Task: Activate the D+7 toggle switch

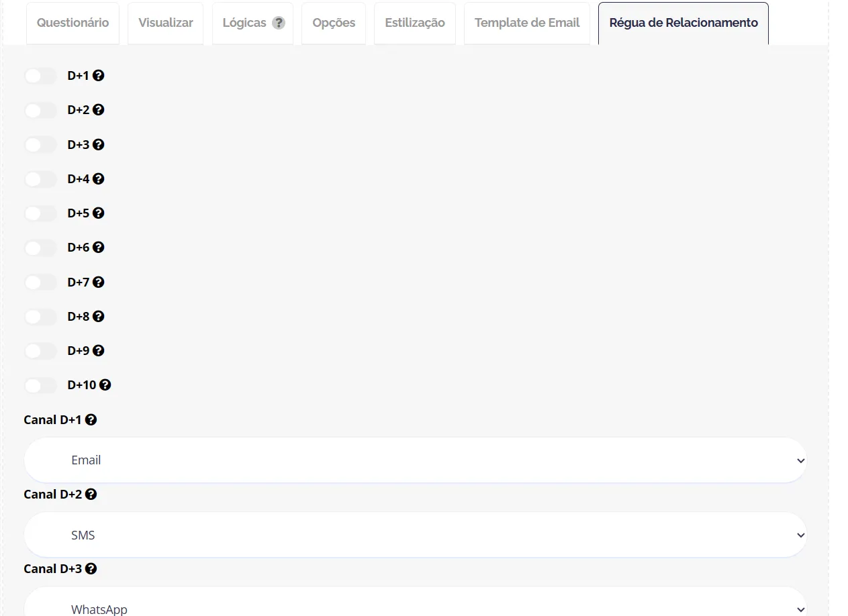Action: (x=40, y=283)
